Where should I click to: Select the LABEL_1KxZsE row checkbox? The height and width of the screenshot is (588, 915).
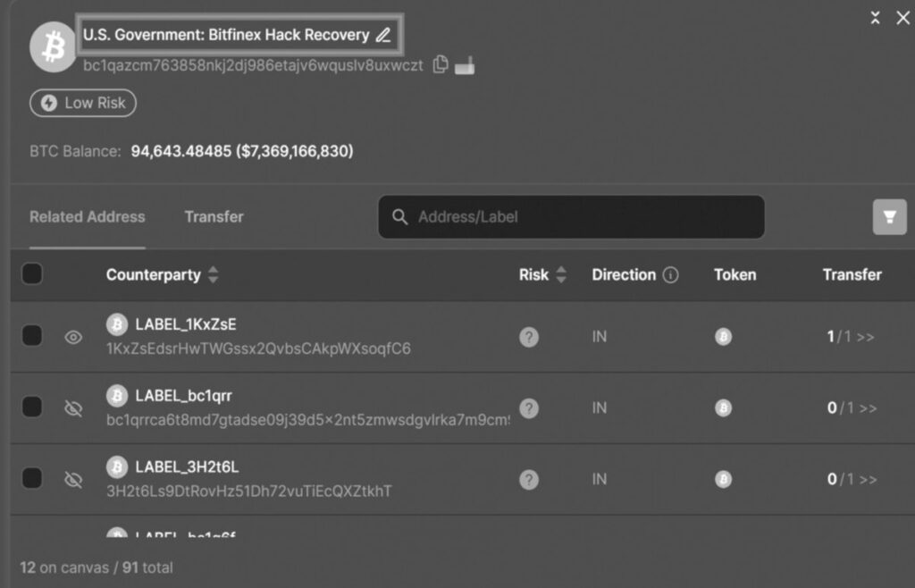(x=32, y=335)
